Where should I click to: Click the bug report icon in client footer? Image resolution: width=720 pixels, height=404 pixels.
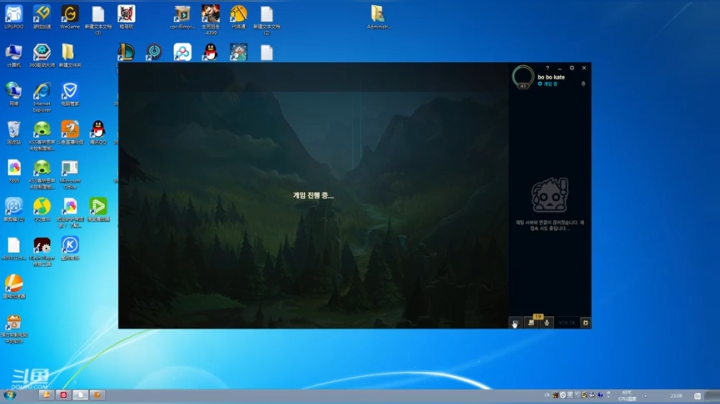click(585, 323)
